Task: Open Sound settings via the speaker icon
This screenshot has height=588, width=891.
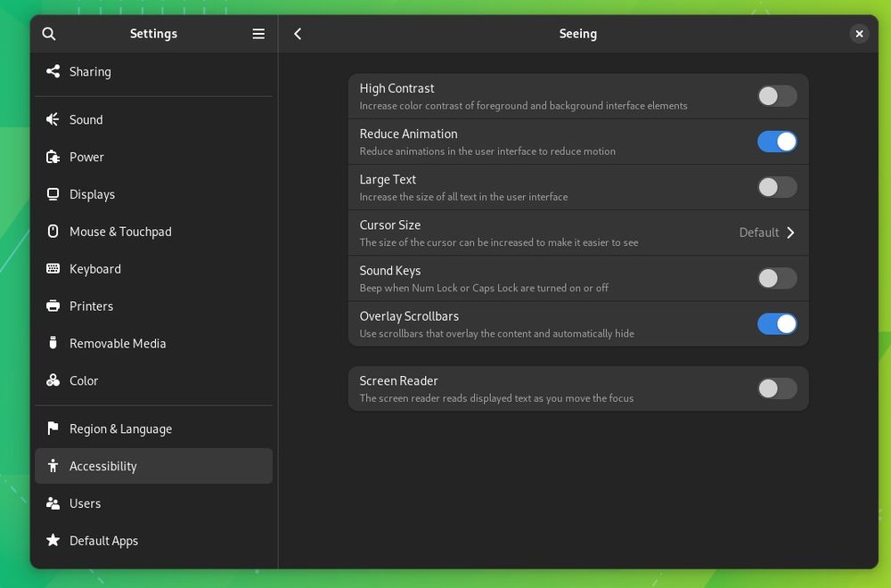Action: point(52,119)
